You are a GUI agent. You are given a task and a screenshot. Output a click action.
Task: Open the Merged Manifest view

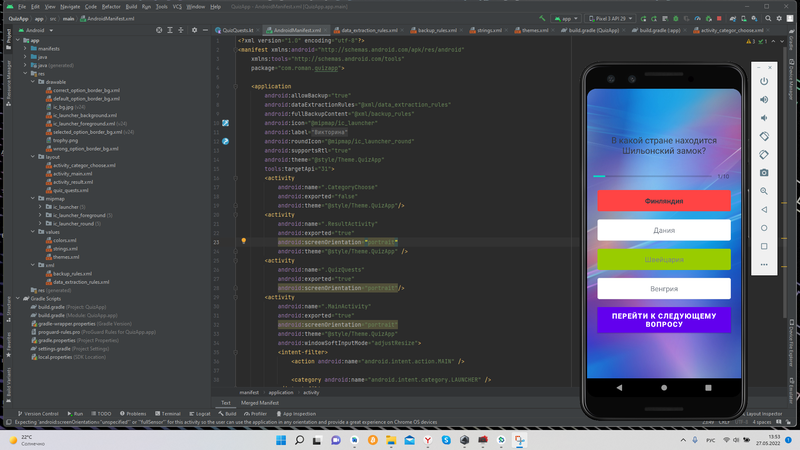tap(259, 402)
